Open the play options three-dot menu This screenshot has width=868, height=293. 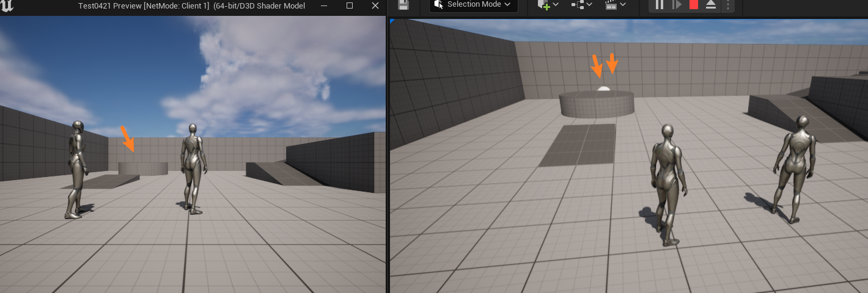coord(727,5)
